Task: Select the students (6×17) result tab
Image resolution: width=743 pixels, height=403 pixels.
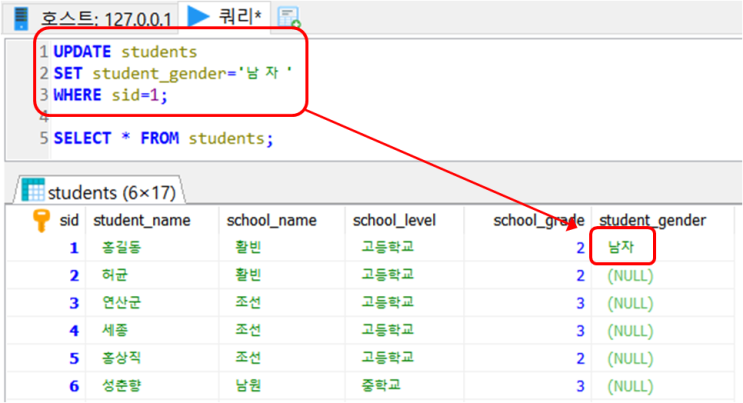Action: coord(100,191)
